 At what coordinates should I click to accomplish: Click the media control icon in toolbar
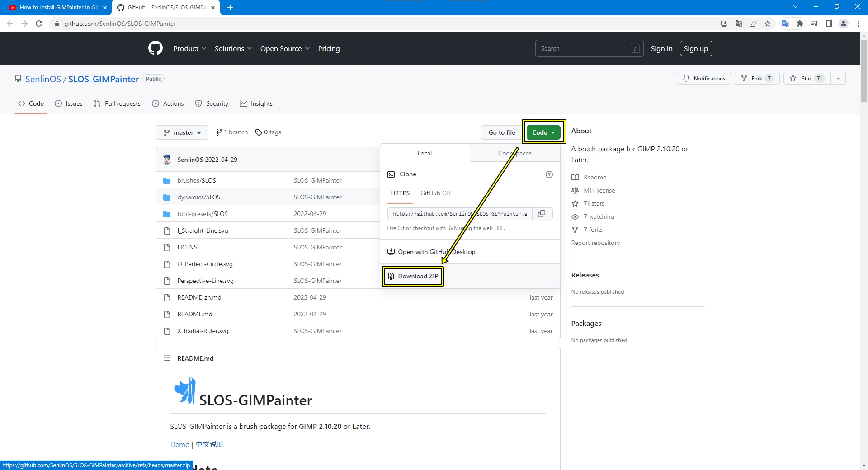[x=815, y=23]
